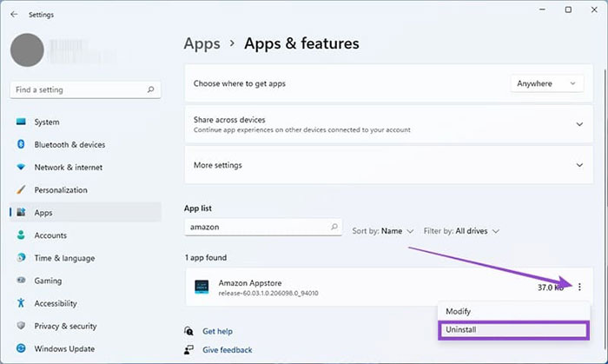608x364 pixels.
Task: Choose Modify from the context menu
Action: pos(512,311)
